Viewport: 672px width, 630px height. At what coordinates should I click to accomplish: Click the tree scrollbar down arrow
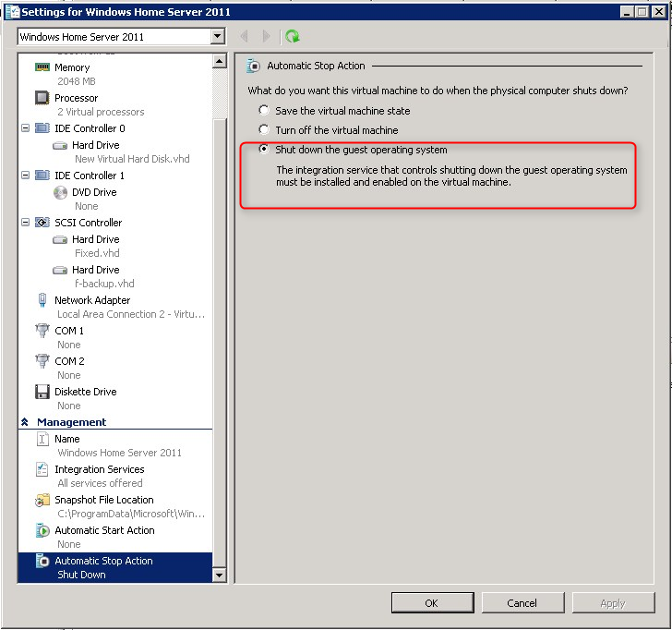[x=220, y=575]
